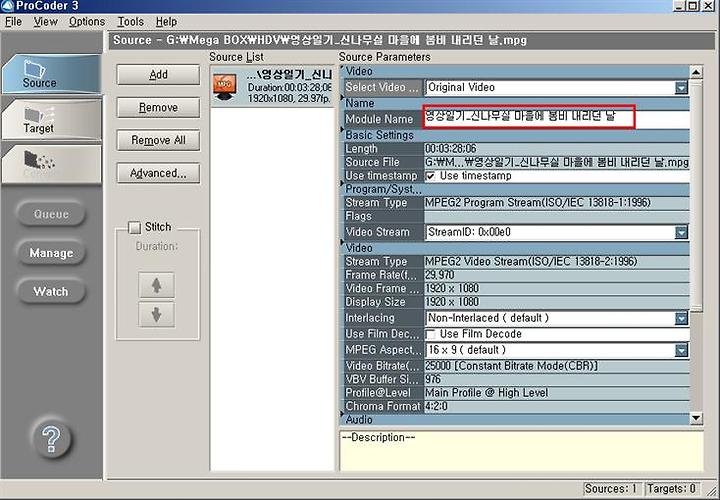Select the Source File path value
720x500 pixels.
[557, 162]
